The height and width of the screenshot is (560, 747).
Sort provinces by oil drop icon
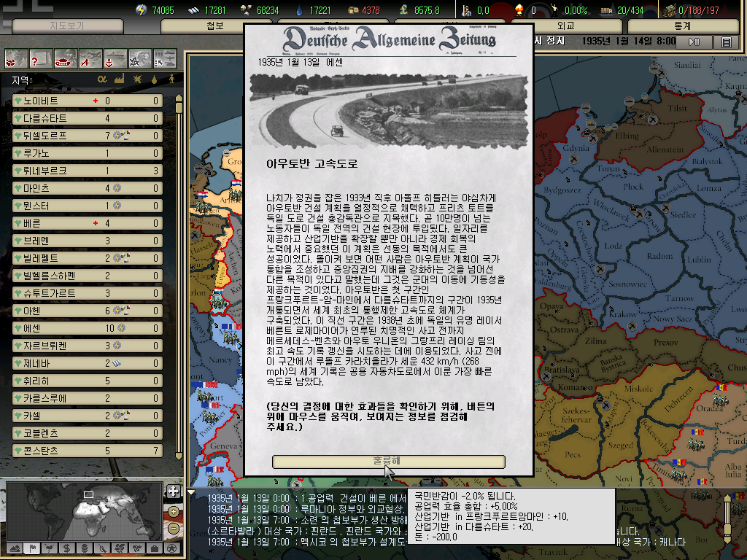155,79
